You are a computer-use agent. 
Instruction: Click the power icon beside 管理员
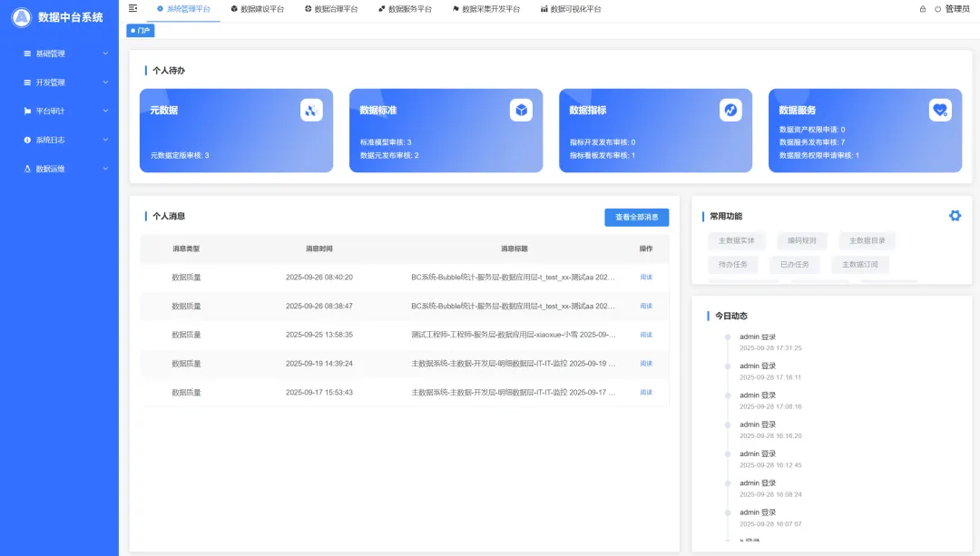tap(937, 9)
